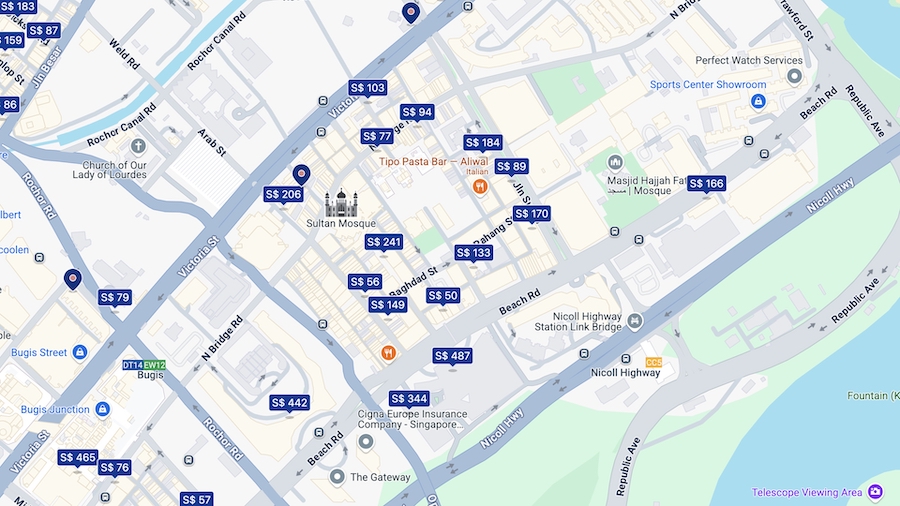Screen dimensions: 900x506
Task: Select the S$ 487 hotel price marker
Action: 452,356
